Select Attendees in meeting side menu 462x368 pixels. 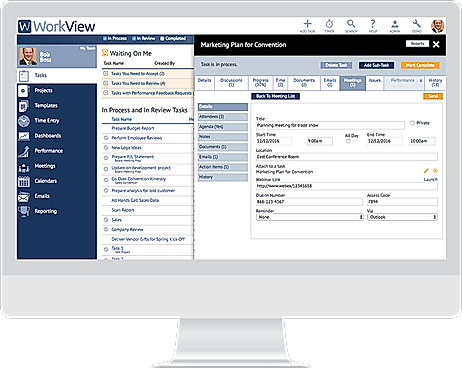pos(223,117)
